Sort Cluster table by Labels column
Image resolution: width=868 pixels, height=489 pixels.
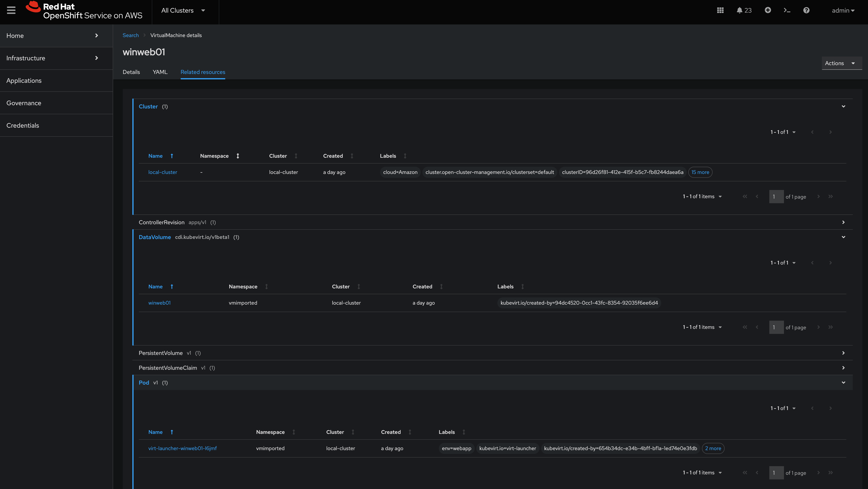[x=405, y=156]
